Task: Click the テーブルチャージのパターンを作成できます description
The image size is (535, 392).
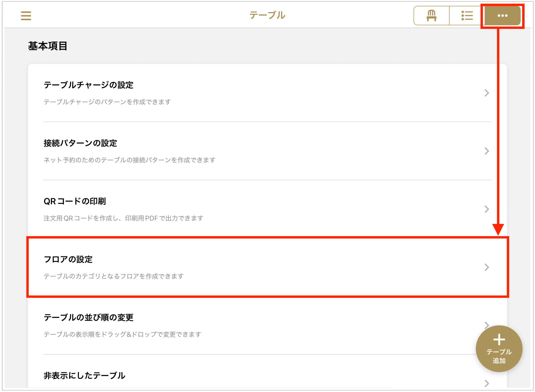Action: tap(107, 102)
